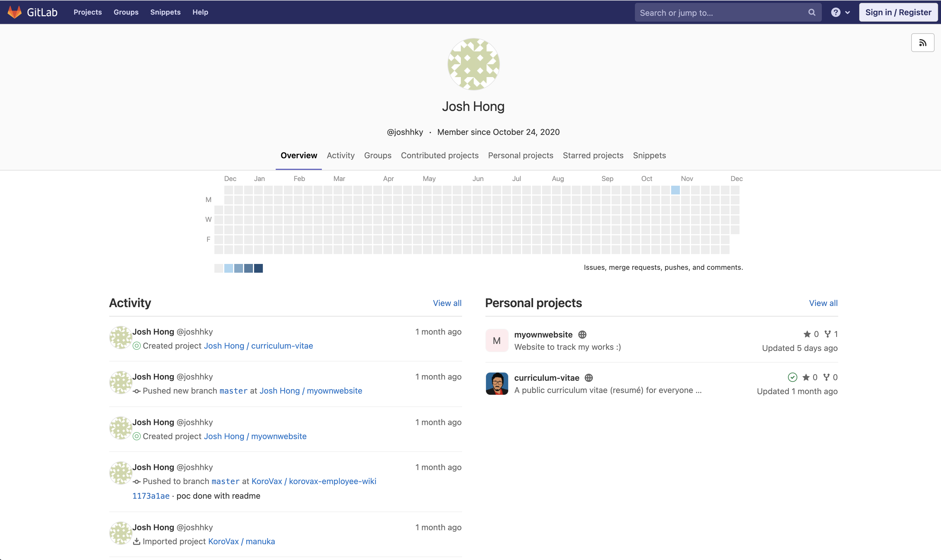
Task: Expand the Help dropdown chevron
Action: [x=847, y=13]
